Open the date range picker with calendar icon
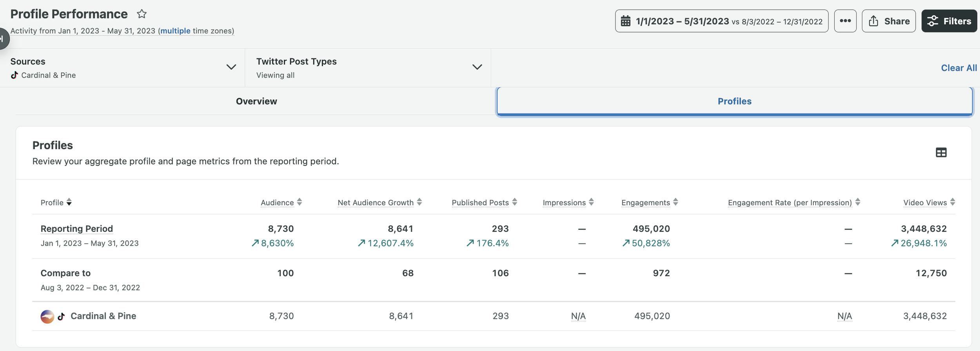This screenshot has height=351, width=980. pos(721,21)
